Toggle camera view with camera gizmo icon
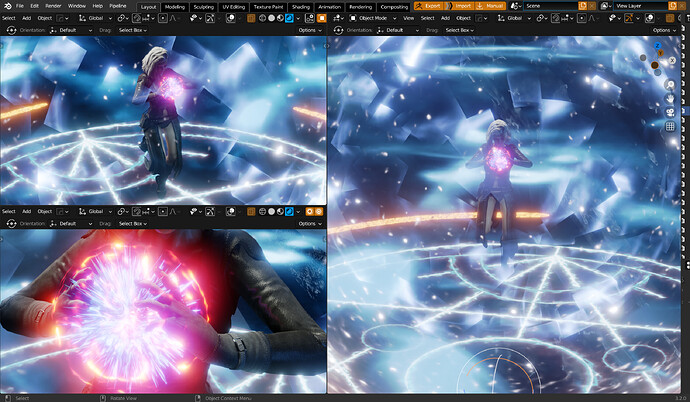 point(670,113)
